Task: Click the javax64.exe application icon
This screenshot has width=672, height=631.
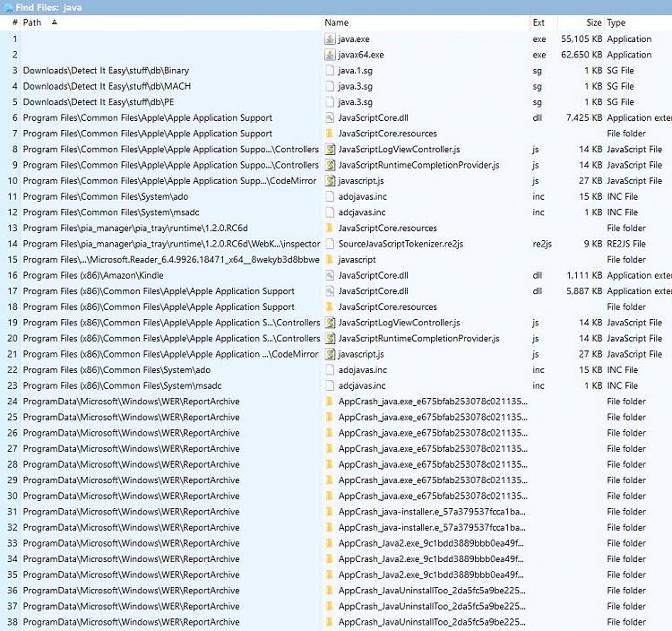Action: [330, 55]
